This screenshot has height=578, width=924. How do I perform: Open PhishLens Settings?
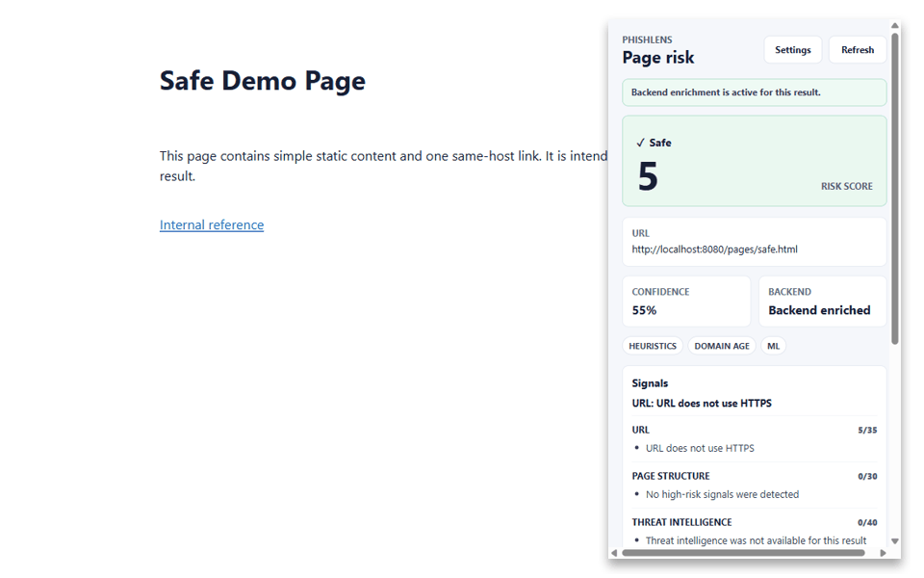tap(792, 50)
